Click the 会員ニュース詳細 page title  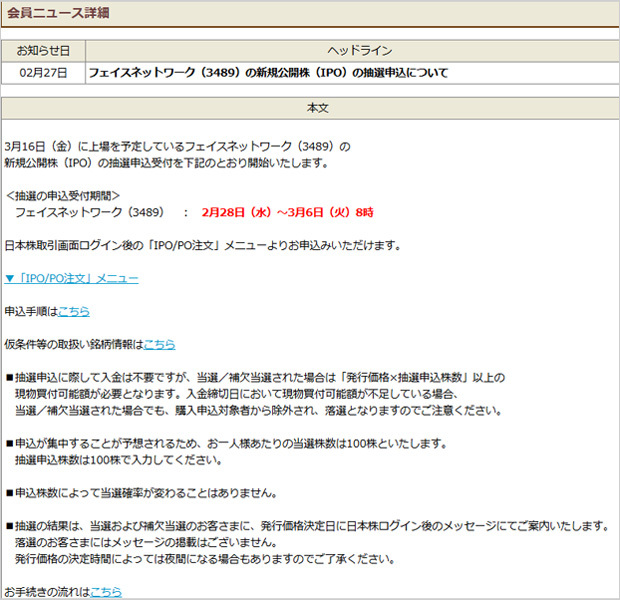(x=58, y=13)
